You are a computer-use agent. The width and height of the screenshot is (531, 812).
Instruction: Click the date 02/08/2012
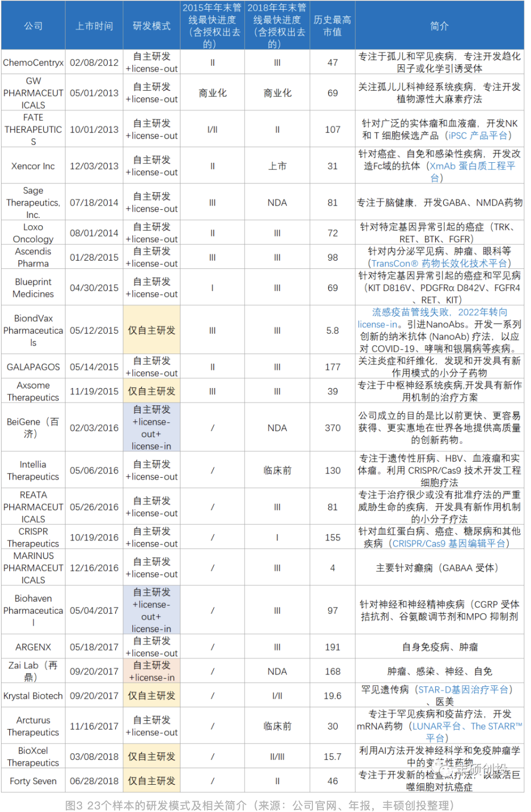coord(94,63)
